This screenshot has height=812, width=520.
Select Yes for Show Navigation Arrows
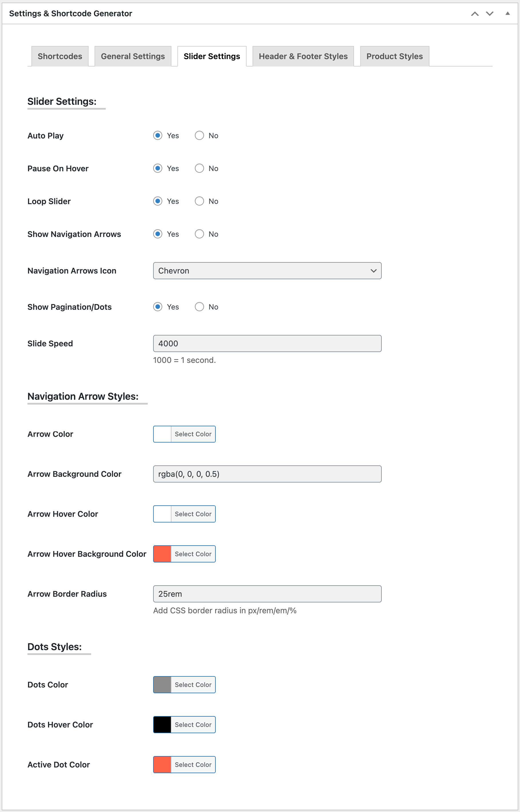coord(158,234)
